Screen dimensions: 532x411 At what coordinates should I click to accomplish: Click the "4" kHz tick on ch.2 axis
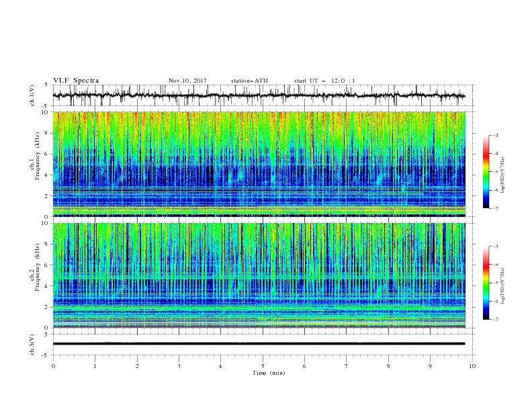click(47, 286)
